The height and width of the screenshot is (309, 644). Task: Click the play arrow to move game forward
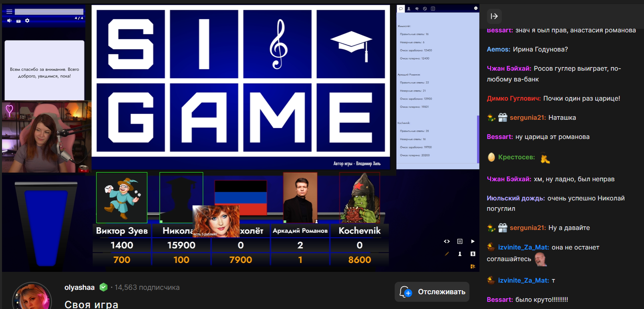[x=473, y=241]
